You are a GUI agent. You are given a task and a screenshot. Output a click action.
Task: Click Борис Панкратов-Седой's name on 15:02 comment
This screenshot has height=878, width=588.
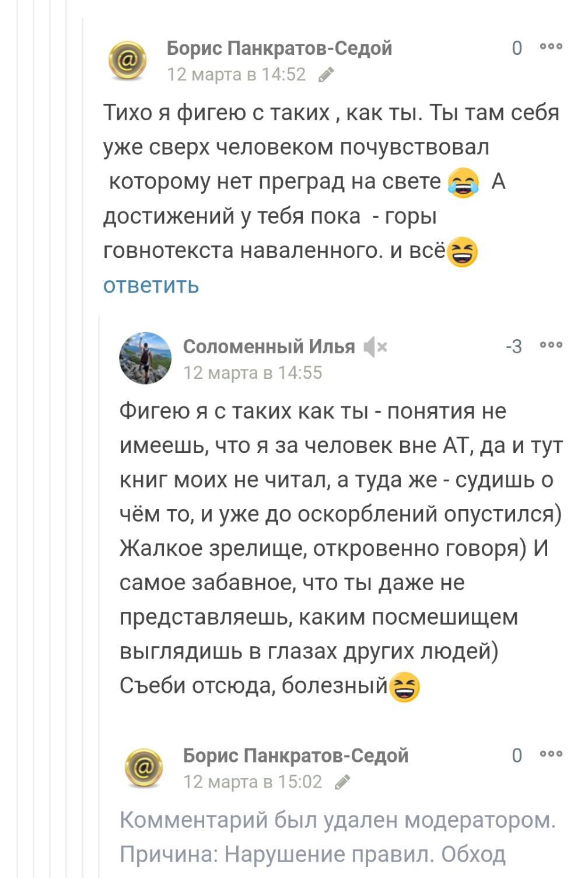(x=296, y=755)
